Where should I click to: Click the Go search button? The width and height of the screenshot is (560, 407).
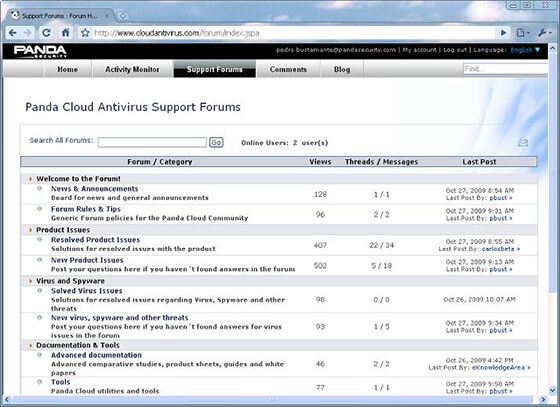pyautogui.click(x=216, y=142)
